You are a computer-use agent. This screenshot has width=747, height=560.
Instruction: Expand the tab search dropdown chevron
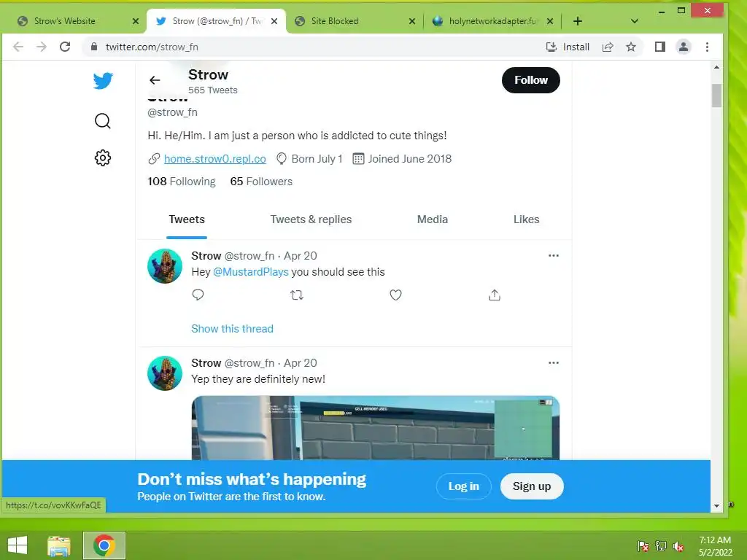coord(634,21)
